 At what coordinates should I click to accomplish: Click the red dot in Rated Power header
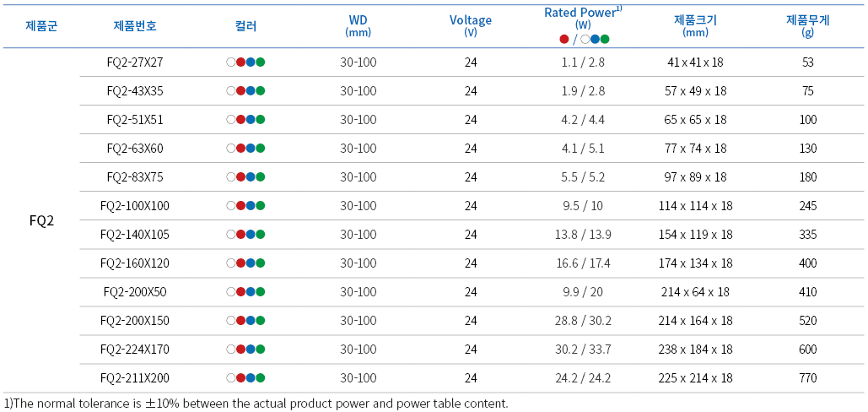(x=563, y=38)
